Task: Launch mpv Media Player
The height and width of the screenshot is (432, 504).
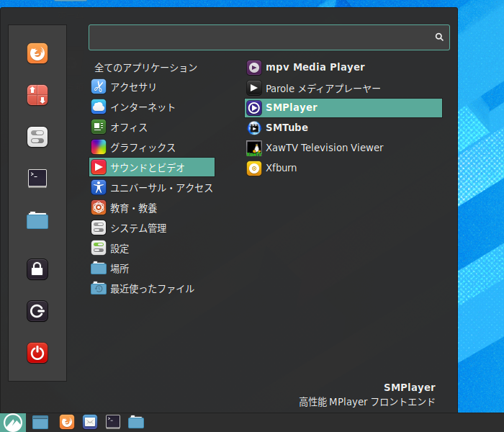Action: (x=343, y=68)
